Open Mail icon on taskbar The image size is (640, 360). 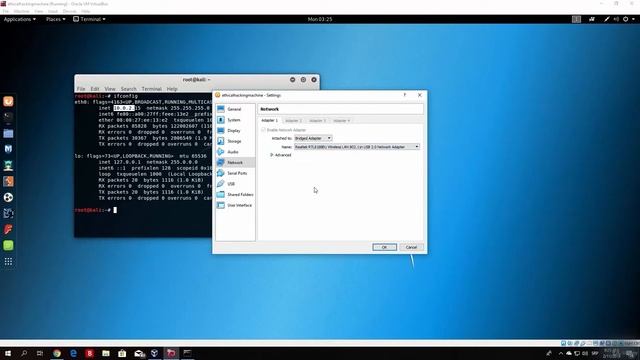point(139,353)
